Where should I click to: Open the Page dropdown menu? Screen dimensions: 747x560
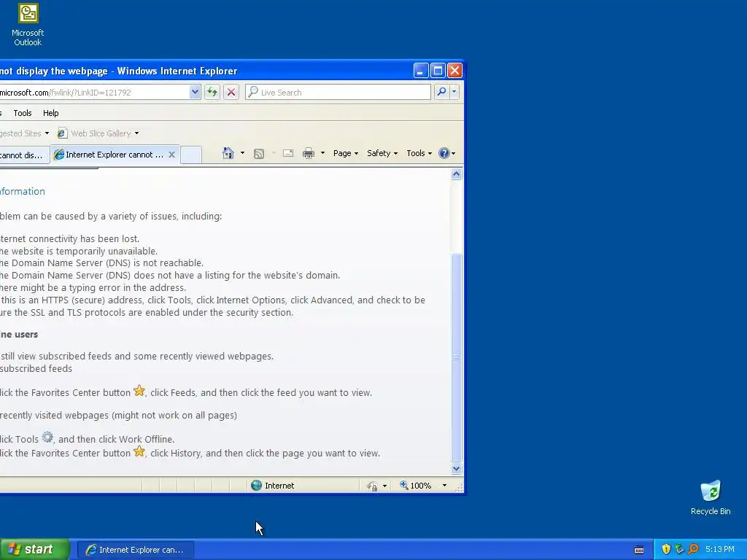coord(345,153)
